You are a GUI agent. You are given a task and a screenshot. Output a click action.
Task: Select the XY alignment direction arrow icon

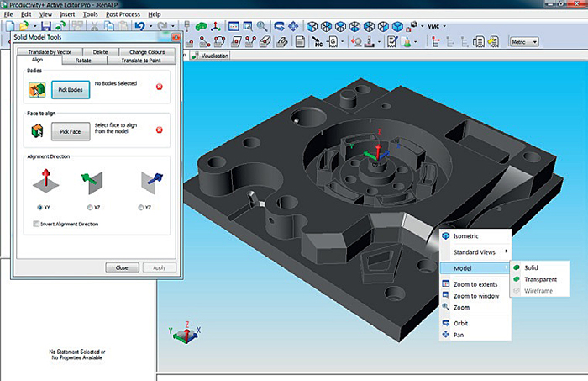(x=45, y=181)
